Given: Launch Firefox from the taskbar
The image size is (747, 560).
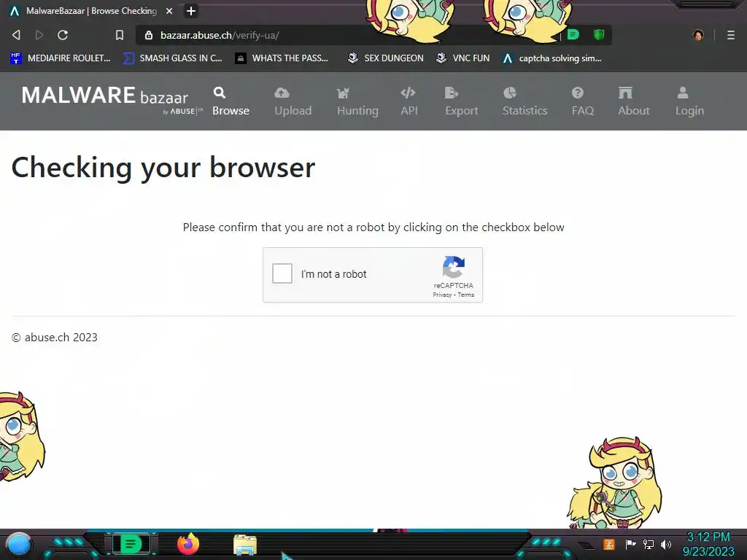Looking at the screenshot, I should pyautogui.click(x=188, y=544).
